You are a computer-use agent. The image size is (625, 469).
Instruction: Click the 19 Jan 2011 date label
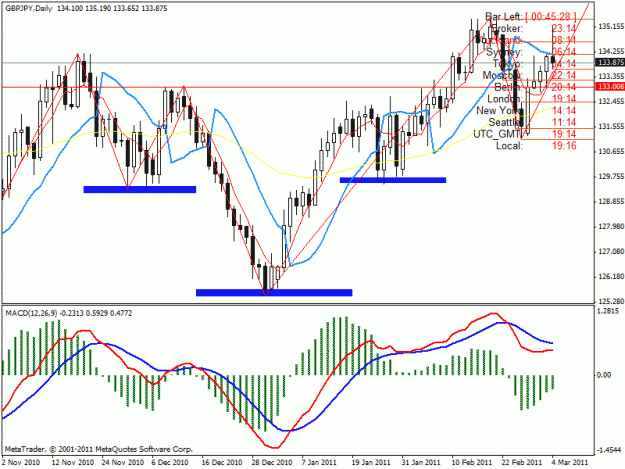(371, 462)
